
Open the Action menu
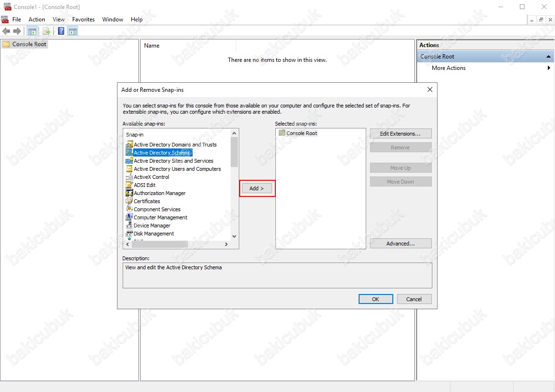(x=37, y=20)
